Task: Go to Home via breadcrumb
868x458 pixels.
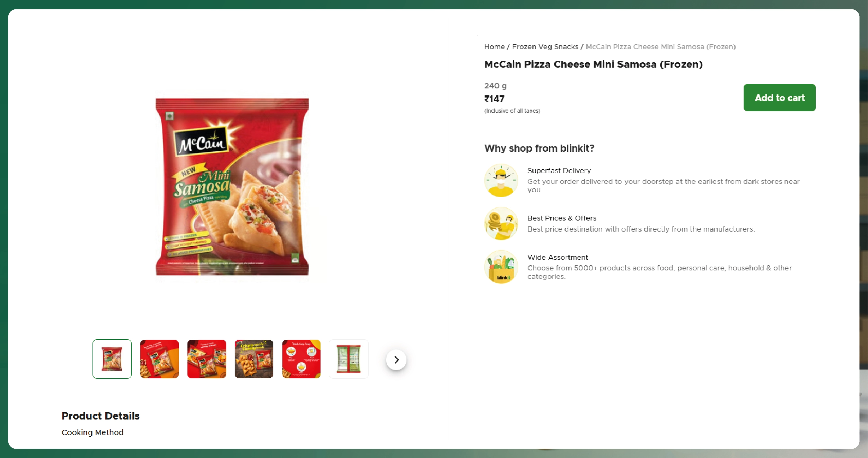Action: [x=494, y=46]
